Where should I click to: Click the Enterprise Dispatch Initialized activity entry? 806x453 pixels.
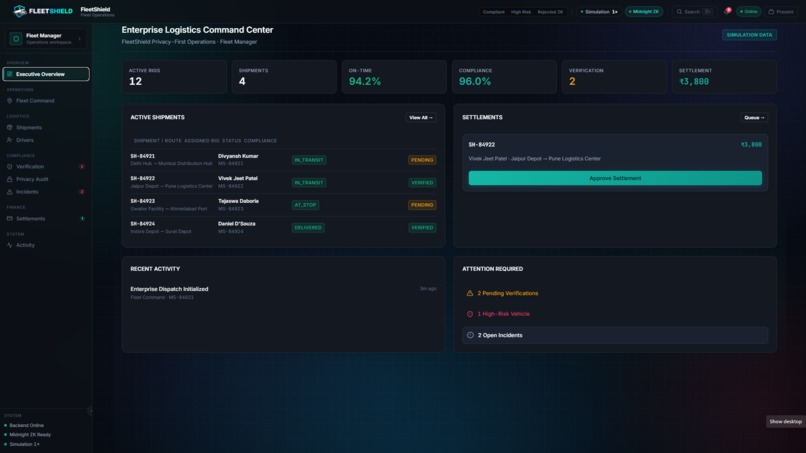click(x=283, y=293)
